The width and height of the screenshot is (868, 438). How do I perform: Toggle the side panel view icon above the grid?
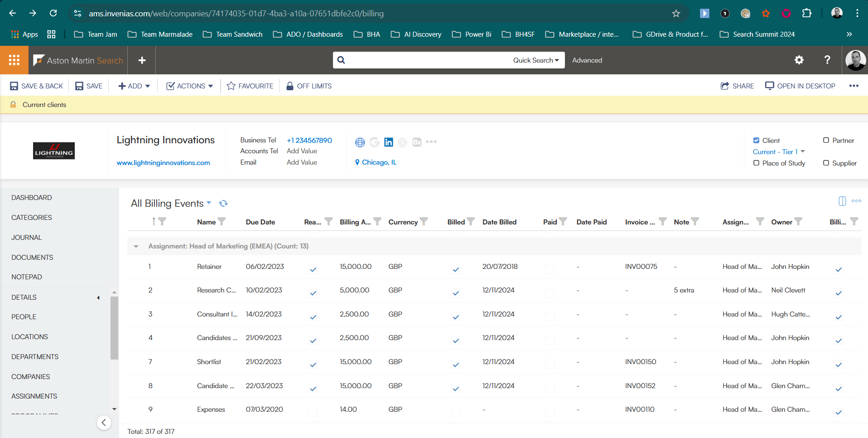(842, 201)
